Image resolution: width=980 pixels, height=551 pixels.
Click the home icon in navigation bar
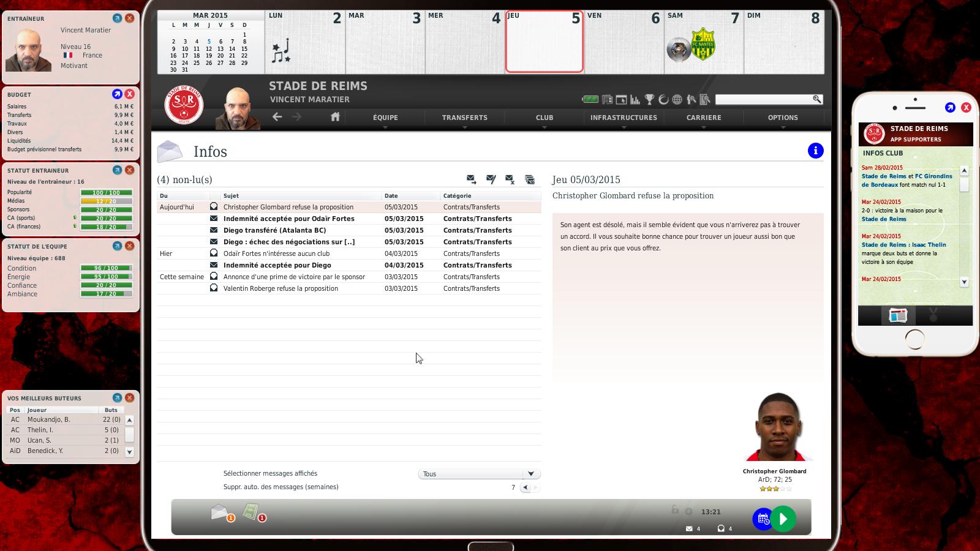pos(335,116)
